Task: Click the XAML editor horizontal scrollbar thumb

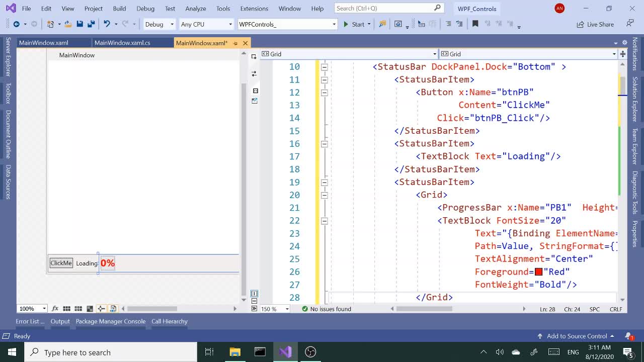Action: [424, 309]
